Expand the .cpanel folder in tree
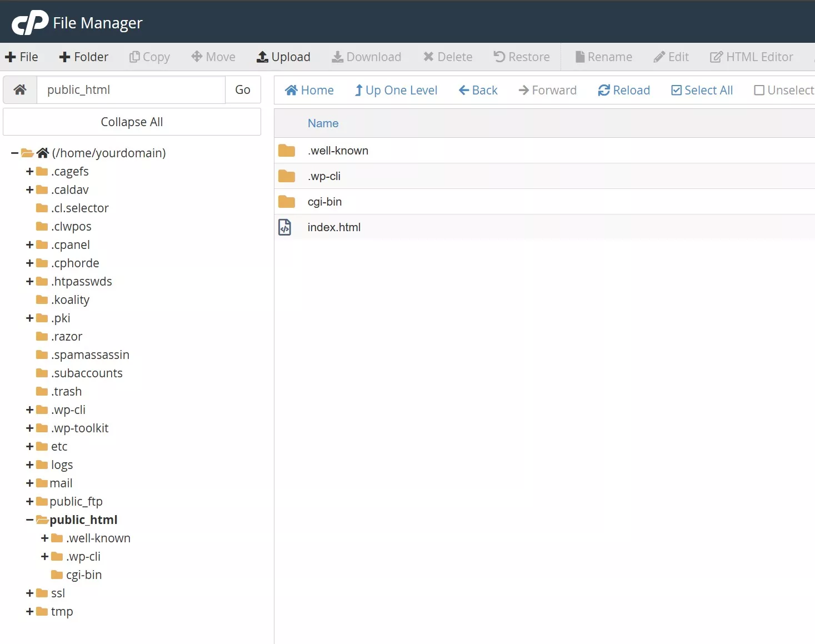 pyautogui.click(x=30, y=245)
